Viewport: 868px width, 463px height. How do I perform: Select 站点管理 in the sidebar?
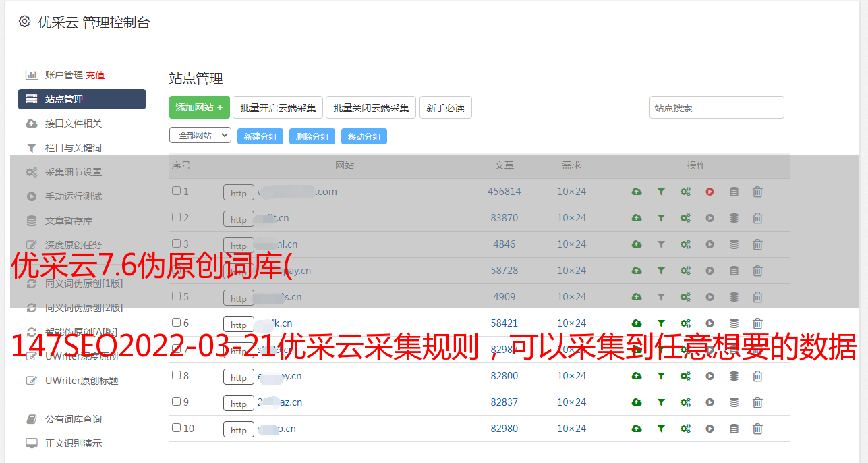tap(82, 99)
